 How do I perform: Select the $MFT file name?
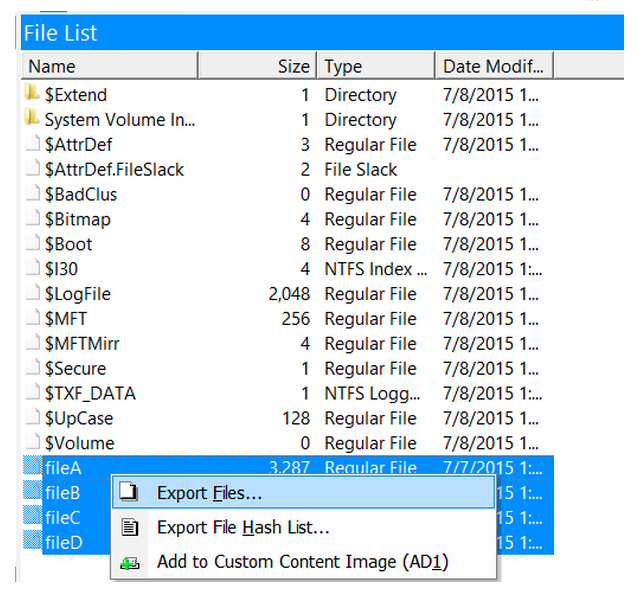[x=66, y=319]
